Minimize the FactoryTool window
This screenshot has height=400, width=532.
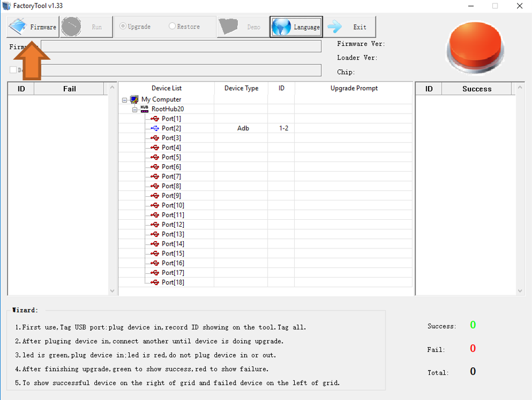tap(471, 6)
